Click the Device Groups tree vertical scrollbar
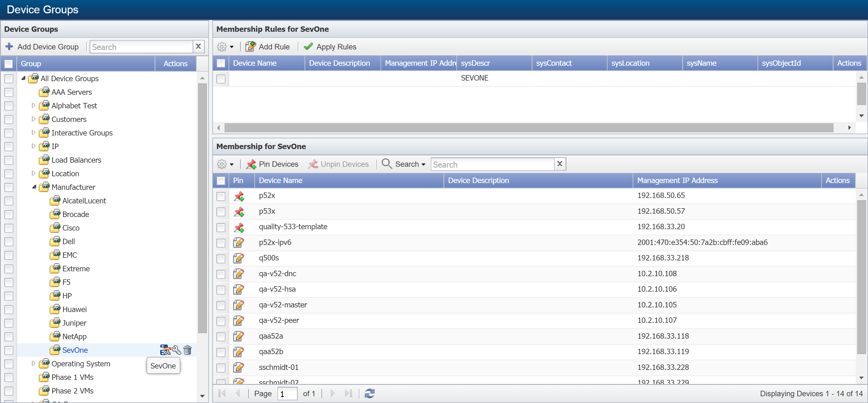 coord(202,208)
